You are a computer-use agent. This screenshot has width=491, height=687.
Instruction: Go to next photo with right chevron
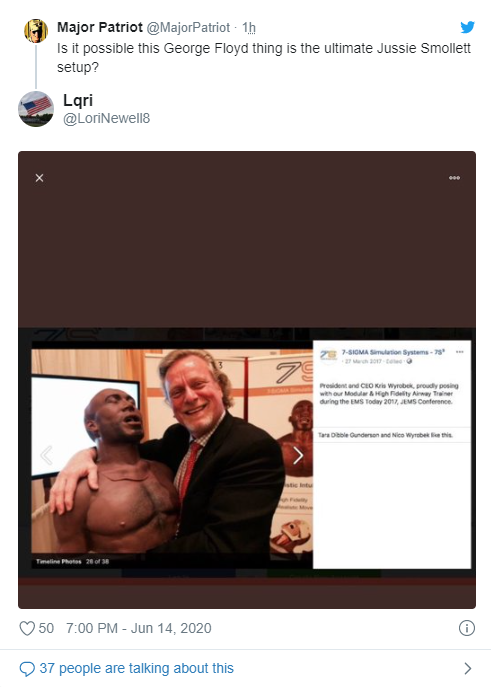(298, 456)
